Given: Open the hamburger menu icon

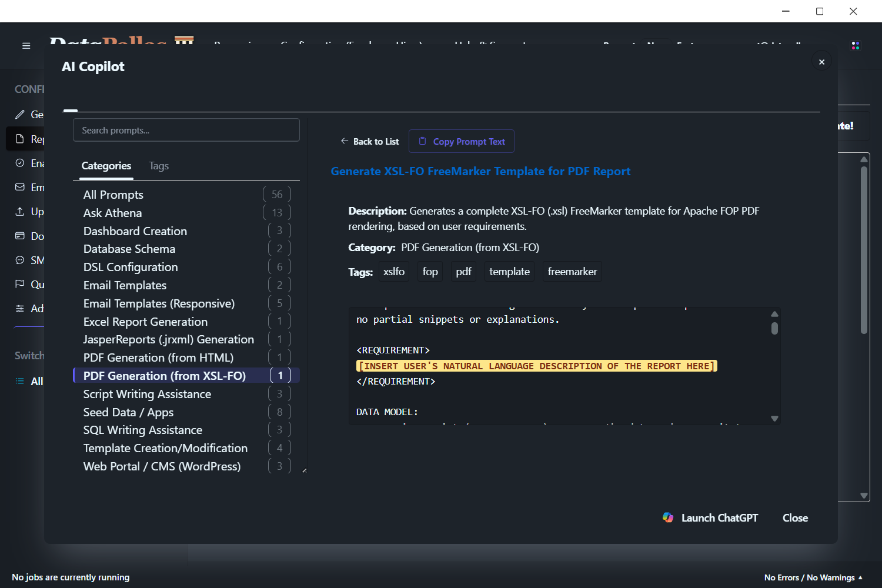Looking at the screenshot, I should (x=26, y=46).
